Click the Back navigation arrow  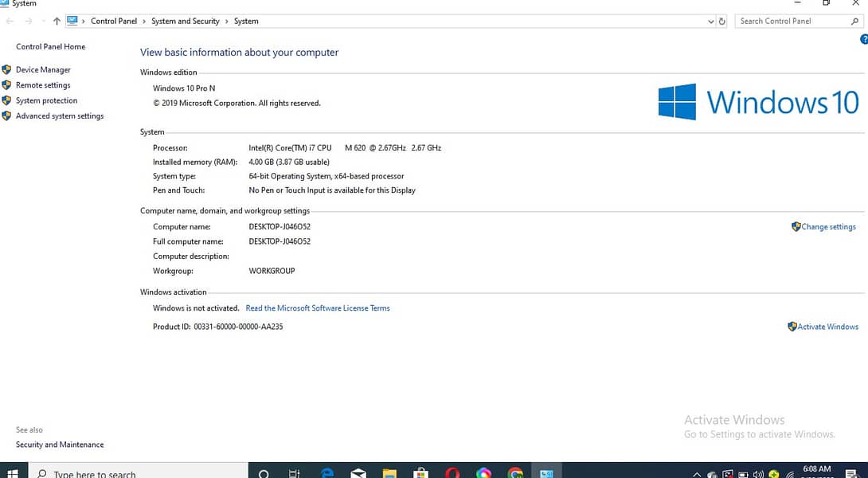tap(10, 21)
